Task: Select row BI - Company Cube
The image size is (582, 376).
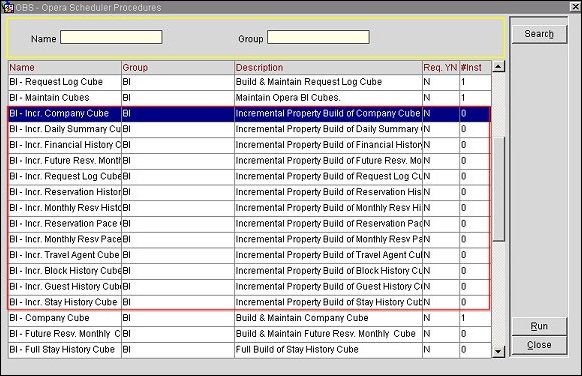Action: [x=250, y=318]
